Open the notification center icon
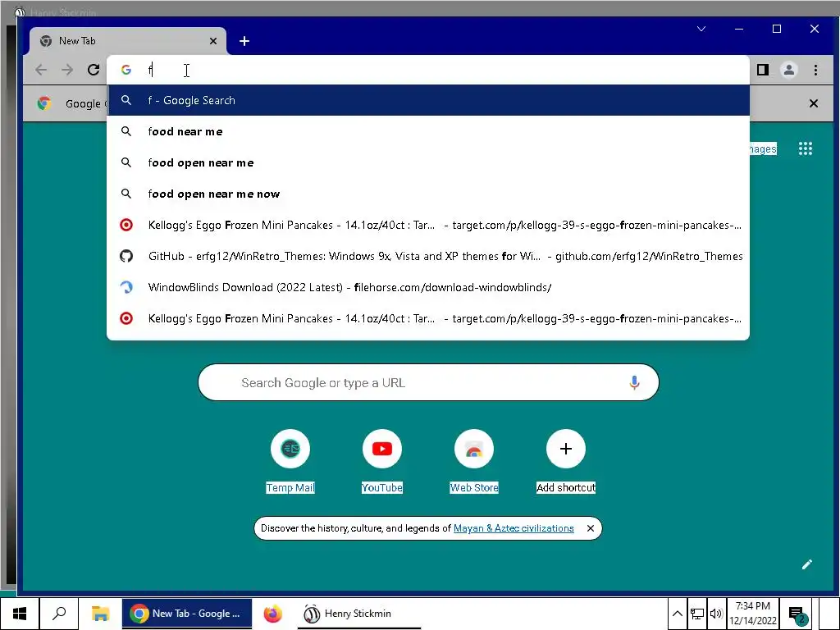The image size is (840, 630). click(x=797, y=614)
